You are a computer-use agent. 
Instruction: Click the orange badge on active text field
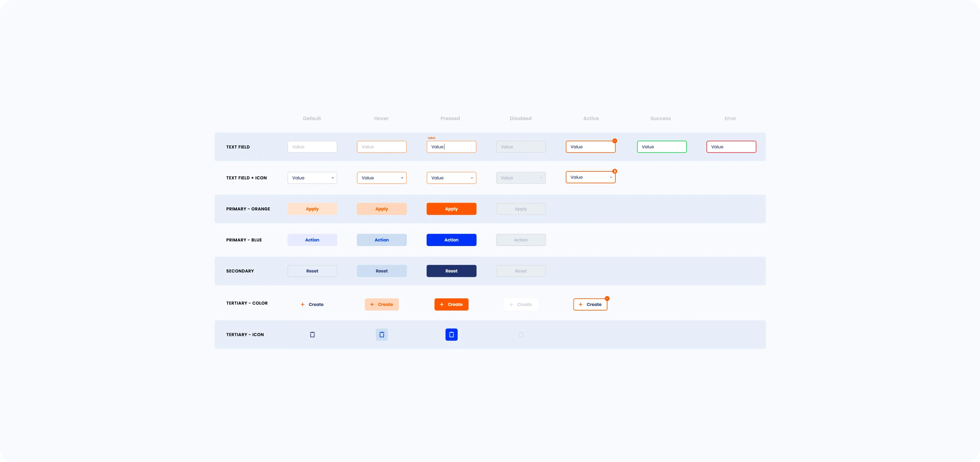click(x=614, y=141)
